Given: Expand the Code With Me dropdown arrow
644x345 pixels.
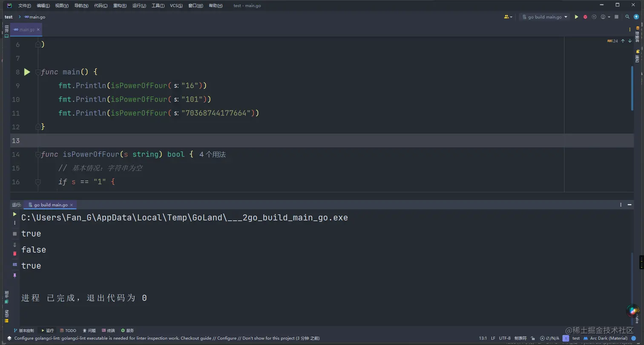Looking at the screenshot, I should 511,17.
